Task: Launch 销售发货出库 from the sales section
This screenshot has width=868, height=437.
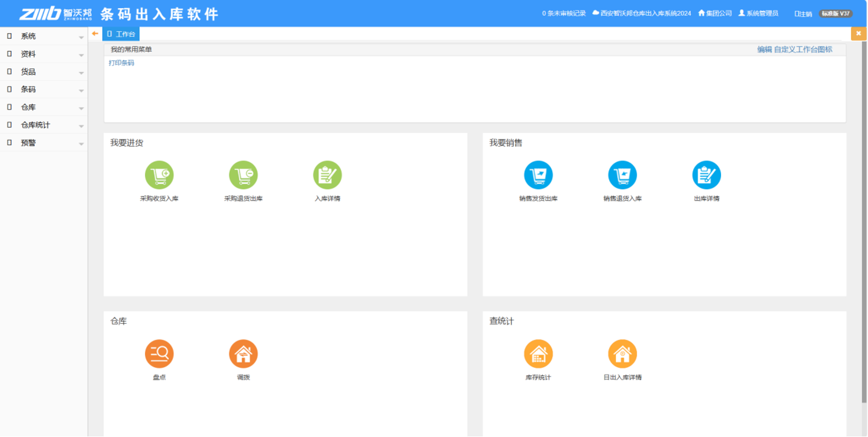Action: pyautogui.click(x=538, y=175)
